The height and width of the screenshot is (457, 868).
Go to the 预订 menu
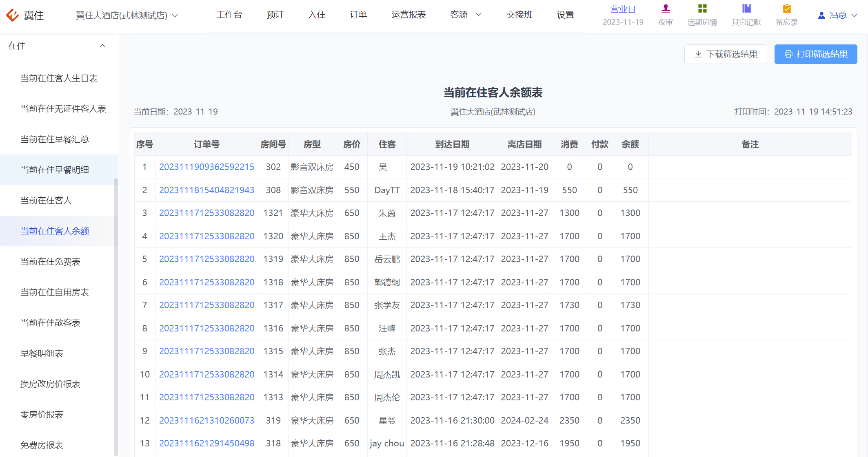pos(275,15)
